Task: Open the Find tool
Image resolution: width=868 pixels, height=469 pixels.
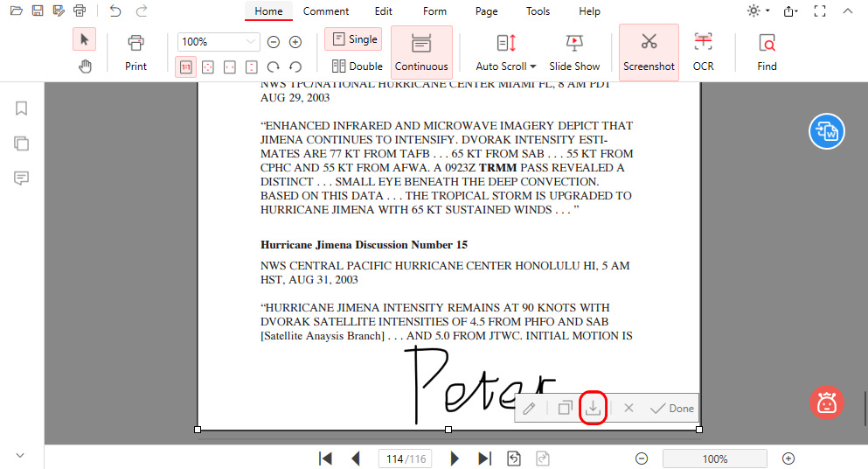Action: (767, 52)
